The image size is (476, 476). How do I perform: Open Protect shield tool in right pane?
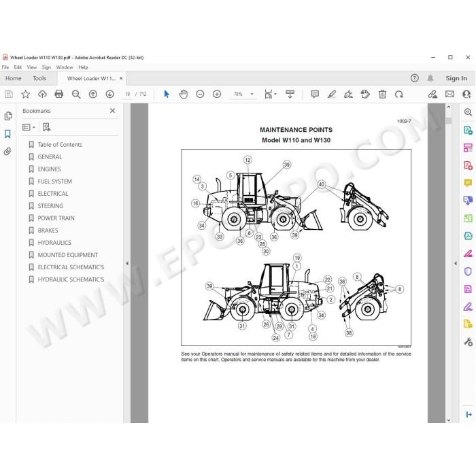pyautogui.click(x=468, y=271)
